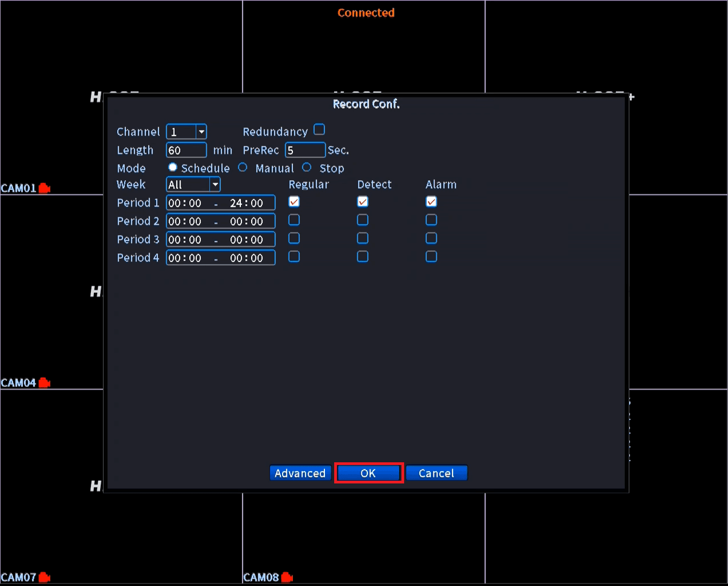Click the CAM01 channel label
This screenshot has height=586, width=728.
(x=18, y=188)
